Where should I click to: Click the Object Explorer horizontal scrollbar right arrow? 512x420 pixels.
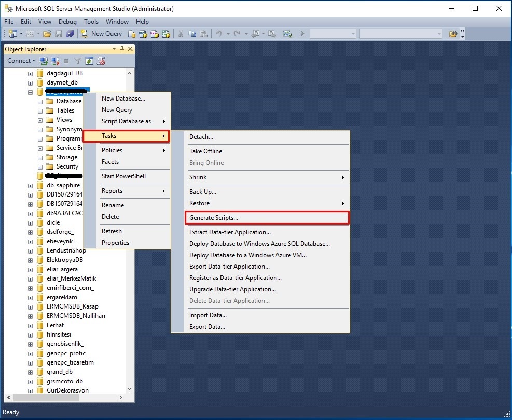120,397
